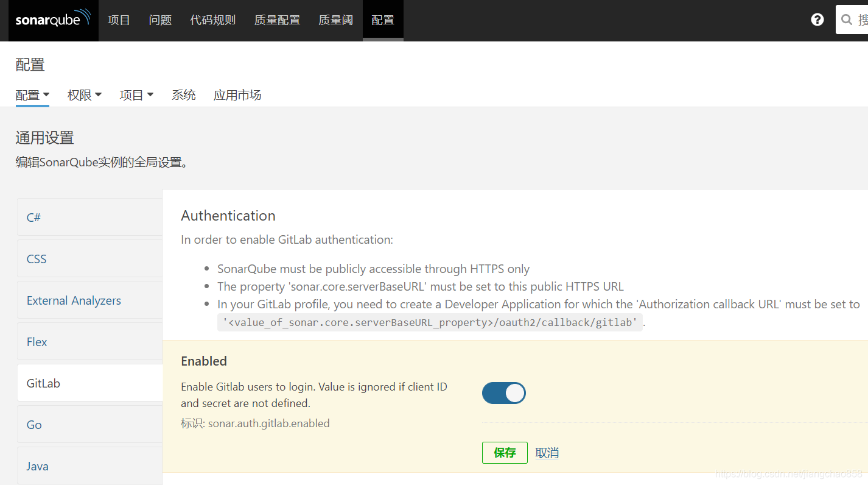Click the search magnifier icon
This screenshot has width=868, height=485.
[847, 19]
